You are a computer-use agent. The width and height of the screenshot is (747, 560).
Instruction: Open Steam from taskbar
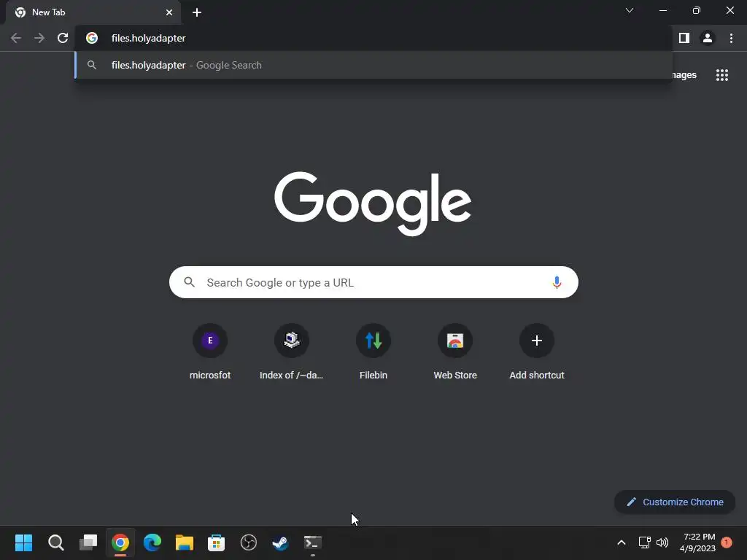pyautogui.click(x=281, y=542)
